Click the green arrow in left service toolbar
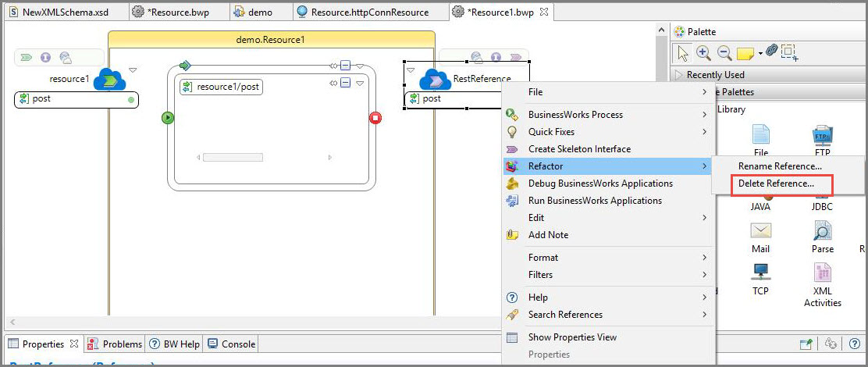 tap(26, 57)
